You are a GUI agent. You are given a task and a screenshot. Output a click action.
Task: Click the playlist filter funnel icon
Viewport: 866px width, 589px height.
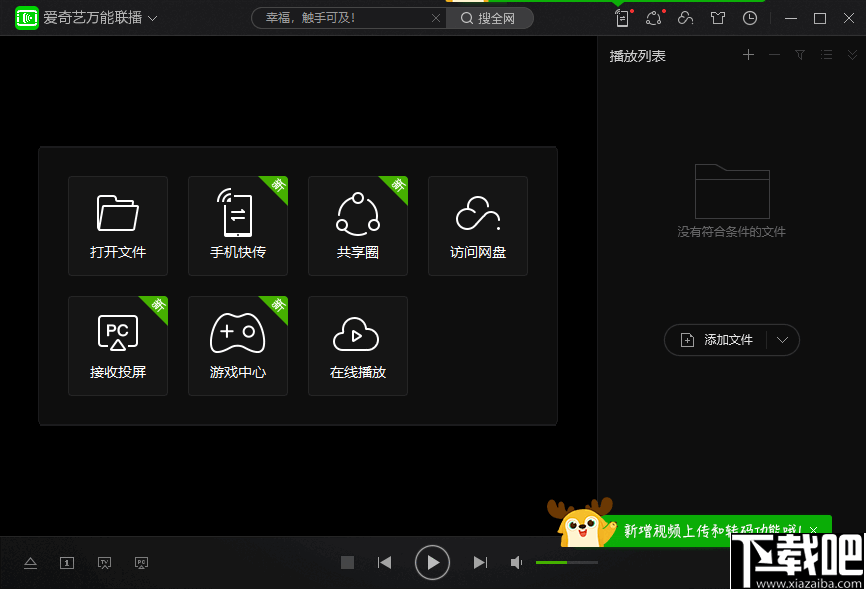(800, 55)
